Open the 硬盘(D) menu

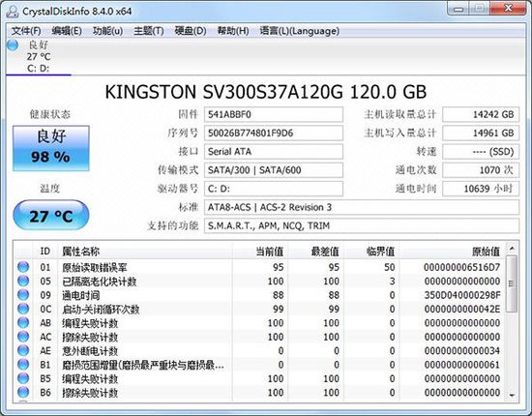click(191, 31)
